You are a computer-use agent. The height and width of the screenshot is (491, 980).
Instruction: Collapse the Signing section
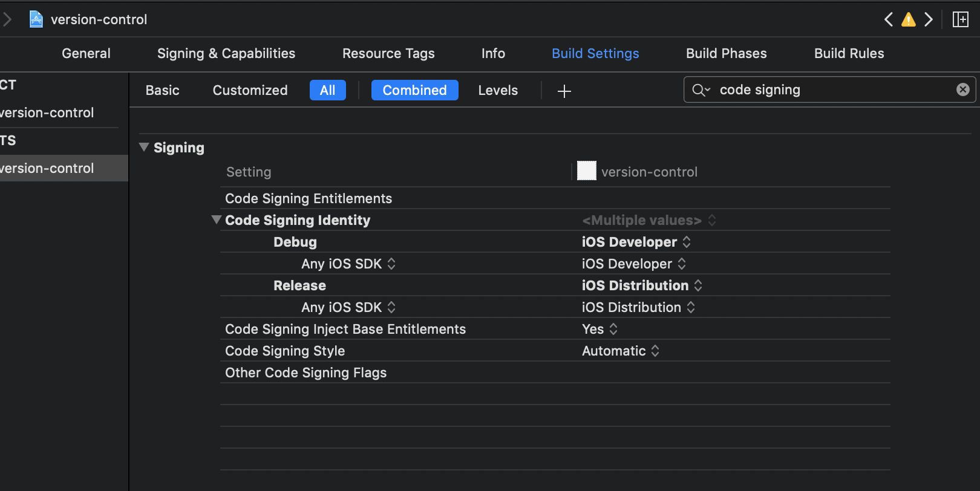click(144, 147)
